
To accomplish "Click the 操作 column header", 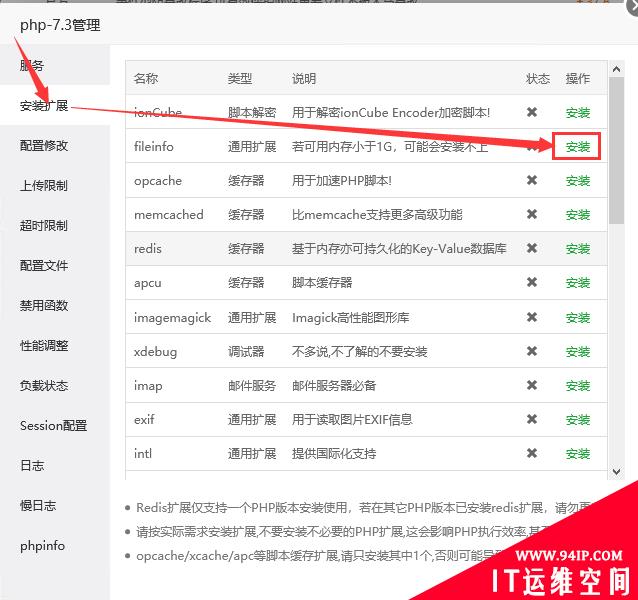I will click(578, 78).
